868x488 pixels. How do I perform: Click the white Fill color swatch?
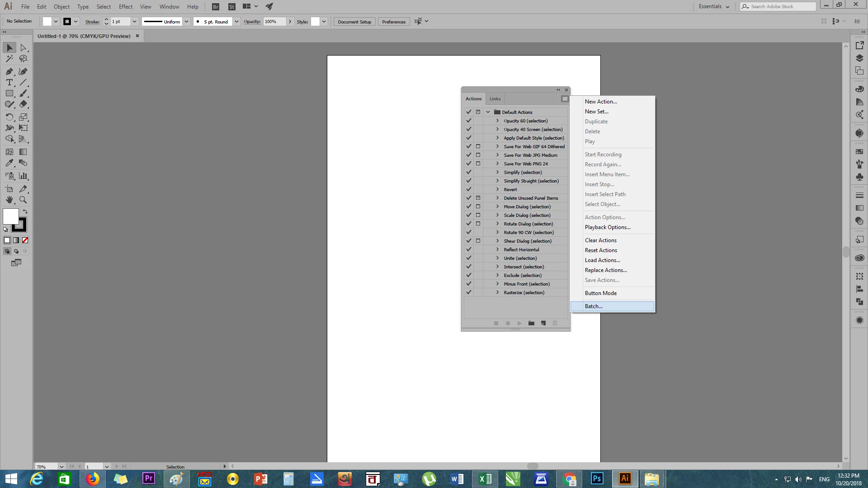click(11, 216)
